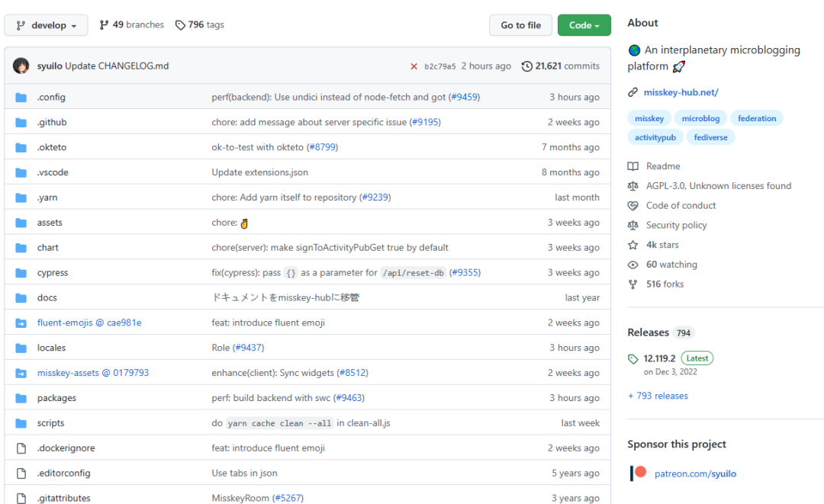The image size is (824, 504).
Task: Click the red X commit status icon
Action: [416, 66]
